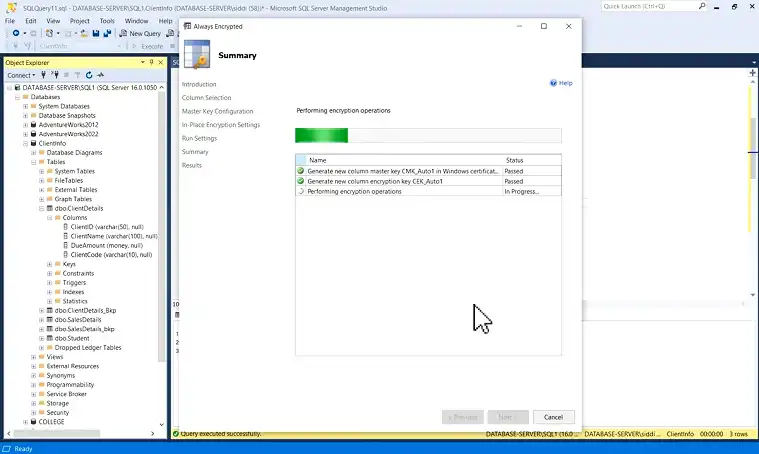
Task: Select the dbo.Student table
Action: [72, 338]
